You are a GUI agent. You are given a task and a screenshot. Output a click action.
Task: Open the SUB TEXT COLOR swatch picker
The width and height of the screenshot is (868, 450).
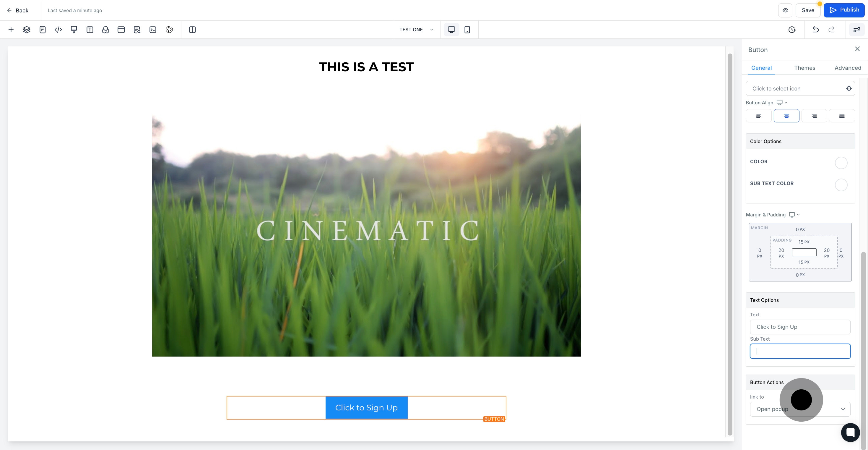coord(841,185)
